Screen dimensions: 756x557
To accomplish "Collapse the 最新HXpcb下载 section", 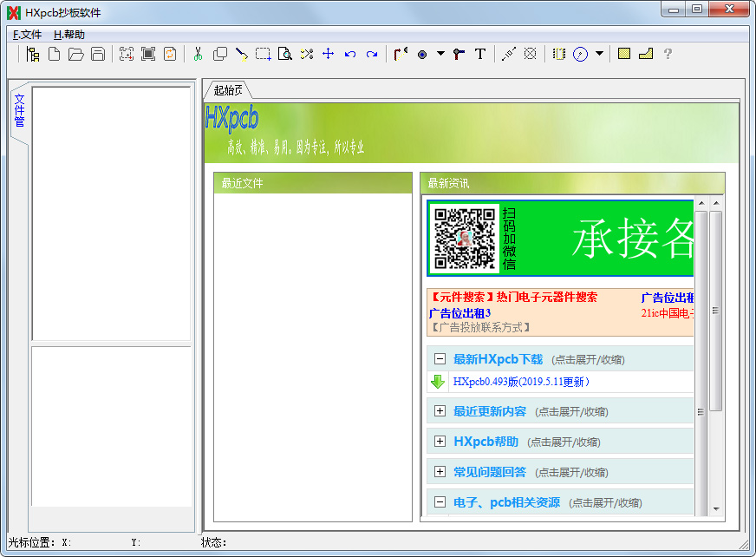I will pyautogui.click(x=440, y=358).
